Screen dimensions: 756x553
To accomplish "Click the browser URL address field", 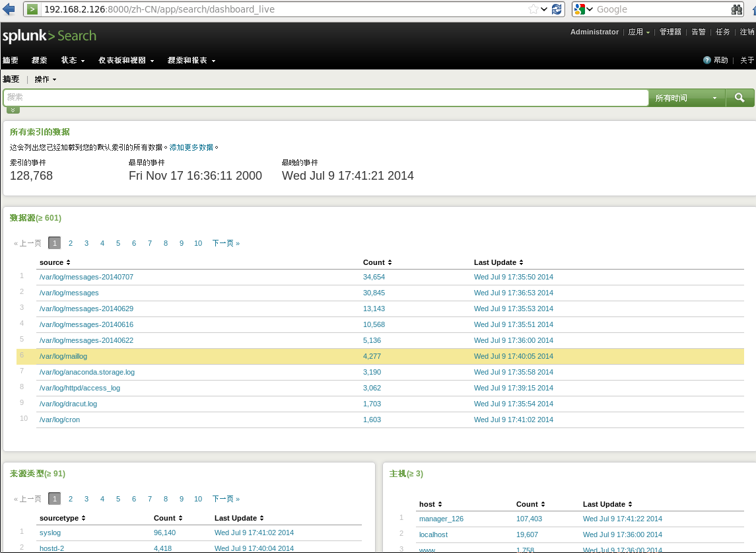I will click(x=285, y=9).
